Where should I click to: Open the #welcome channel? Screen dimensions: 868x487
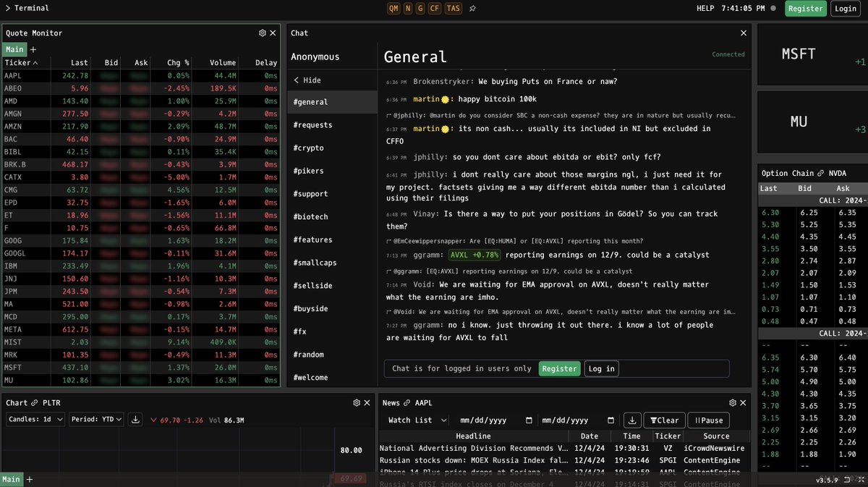pos(332,377)
